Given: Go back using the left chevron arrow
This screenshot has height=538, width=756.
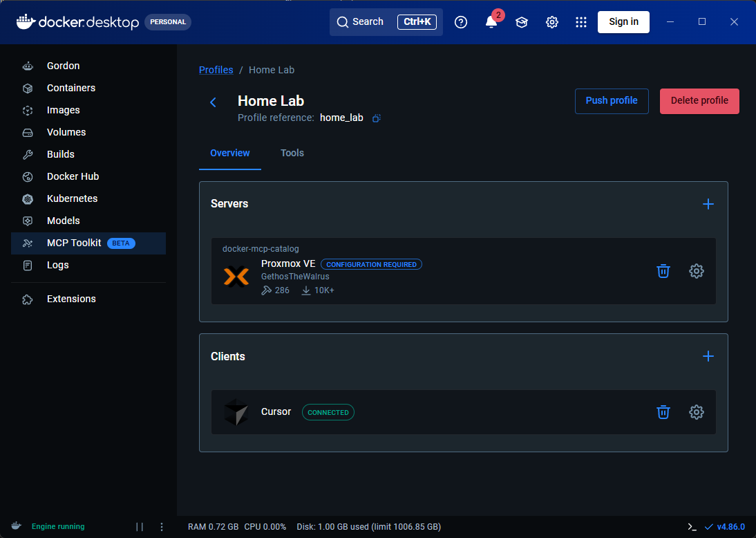Looking at the screenshot, I should point(213,102).
